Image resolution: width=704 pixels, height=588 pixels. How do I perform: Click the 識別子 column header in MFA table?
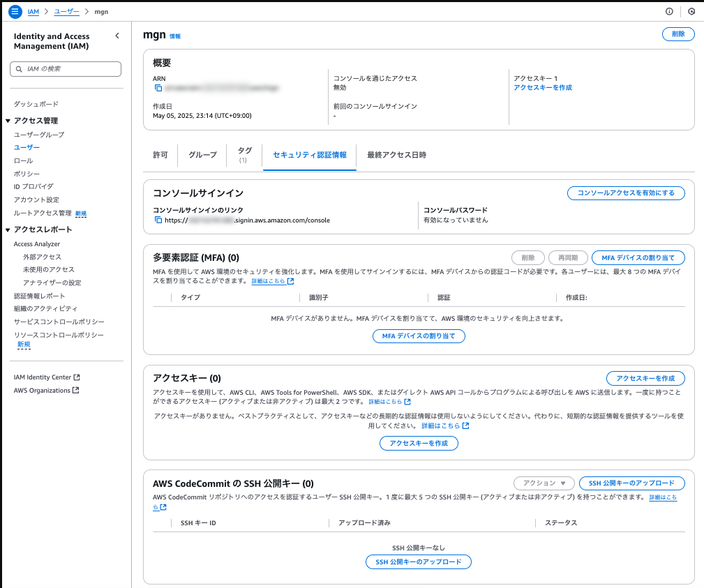click(319, 297)
